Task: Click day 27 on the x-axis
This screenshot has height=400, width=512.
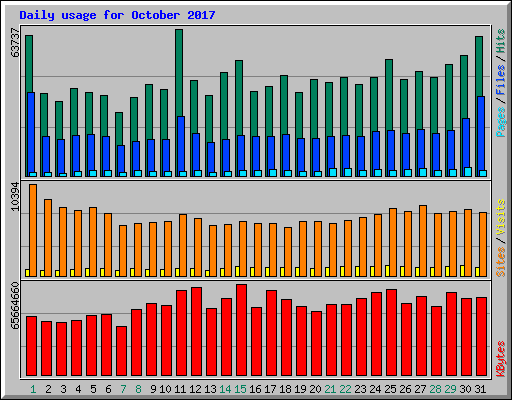Action: click(420, 389)
